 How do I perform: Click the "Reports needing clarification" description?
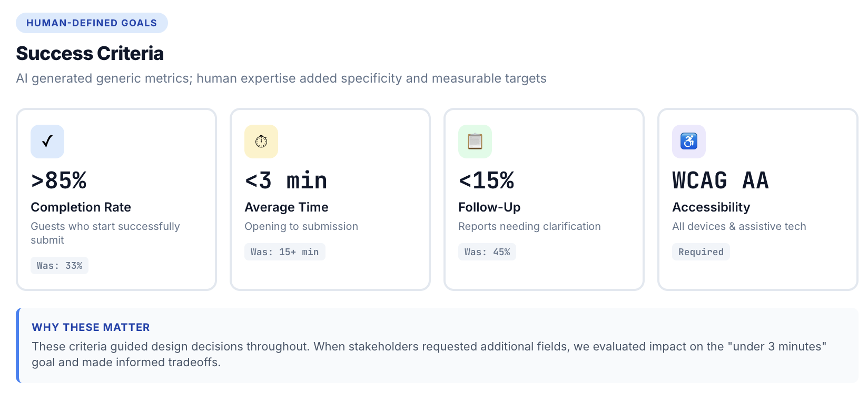tap(529, 226)
